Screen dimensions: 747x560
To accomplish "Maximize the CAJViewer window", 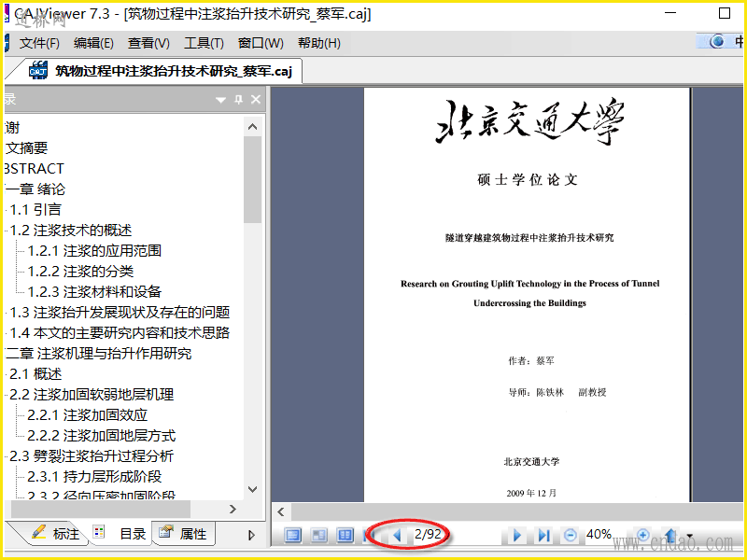I will coord(725,13).
